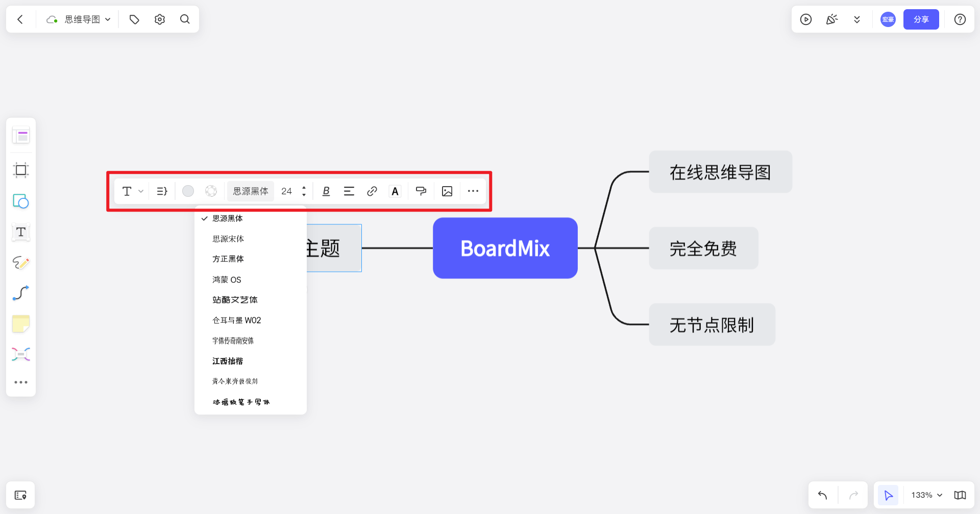Select the BoardMix central node
Image resolution: width=980 pixels, height=514 pixels.
coord(505,248)
